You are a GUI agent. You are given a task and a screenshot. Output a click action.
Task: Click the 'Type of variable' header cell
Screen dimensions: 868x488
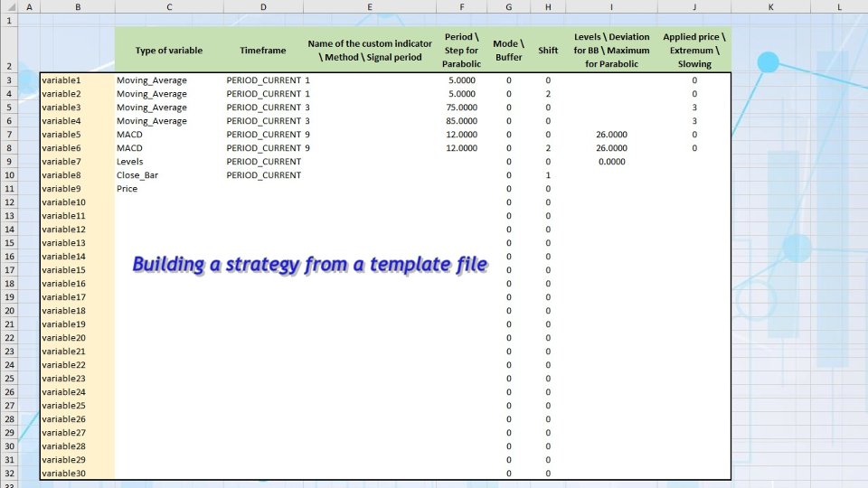pyautogui.click(x=169, y=51)
